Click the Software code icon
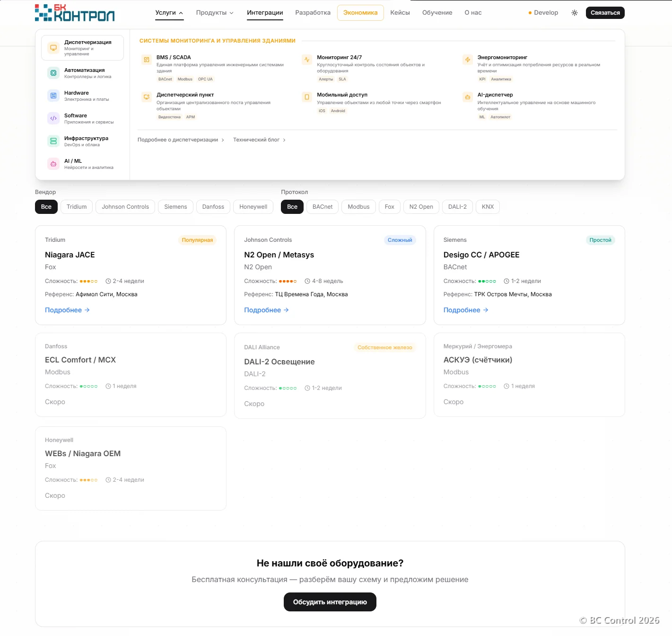This screenshot has height=636, width=672. click(53, 118)
